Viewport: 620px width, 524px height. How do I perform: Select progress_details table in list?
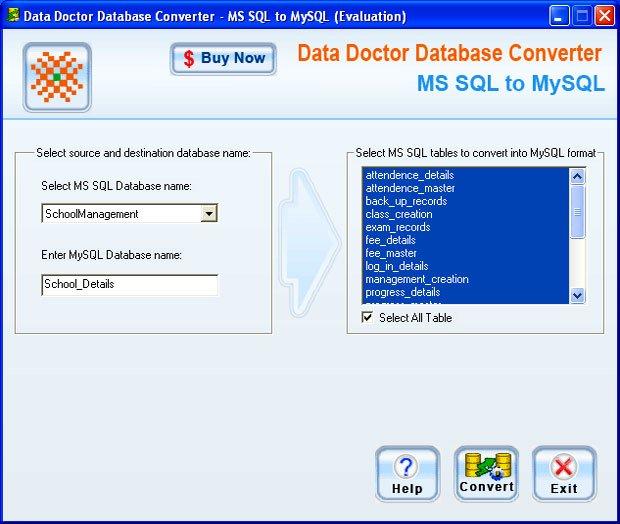click(x=465, y=292)
